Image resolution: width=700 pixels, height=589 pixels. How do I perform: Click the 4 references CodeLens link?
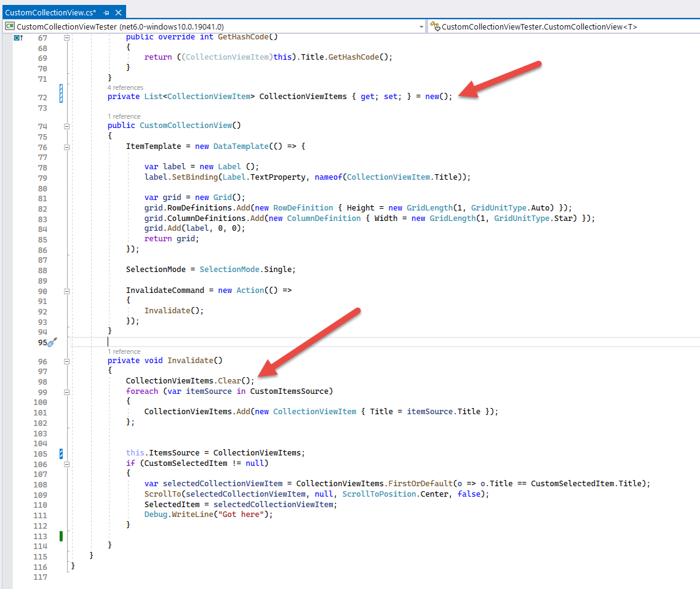click(x=124, y=87)
